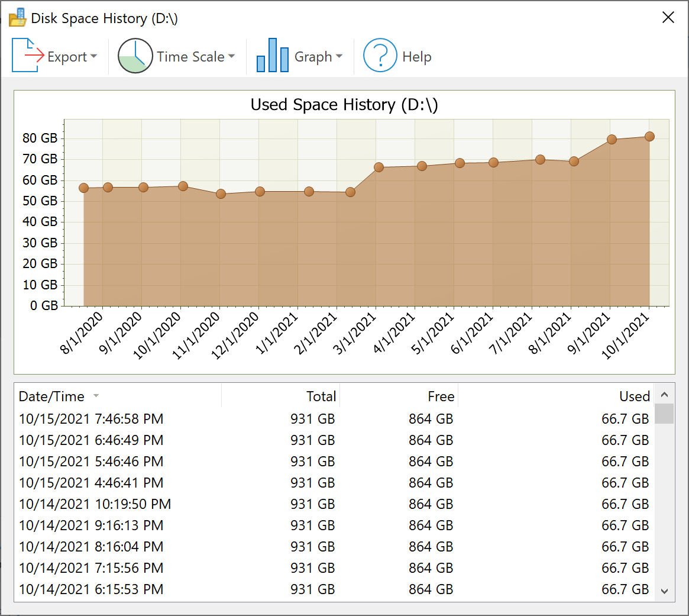Viewport: 689px width, 616px height.
Task: Click the Disk Space History title bar icon
Action: [x=18, y=18]
